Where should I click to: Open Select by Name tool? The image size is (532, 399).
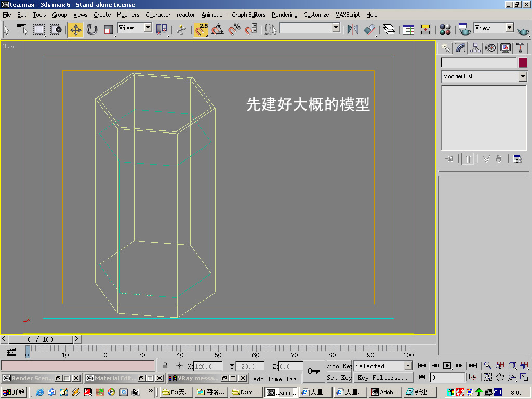point(22,30)
